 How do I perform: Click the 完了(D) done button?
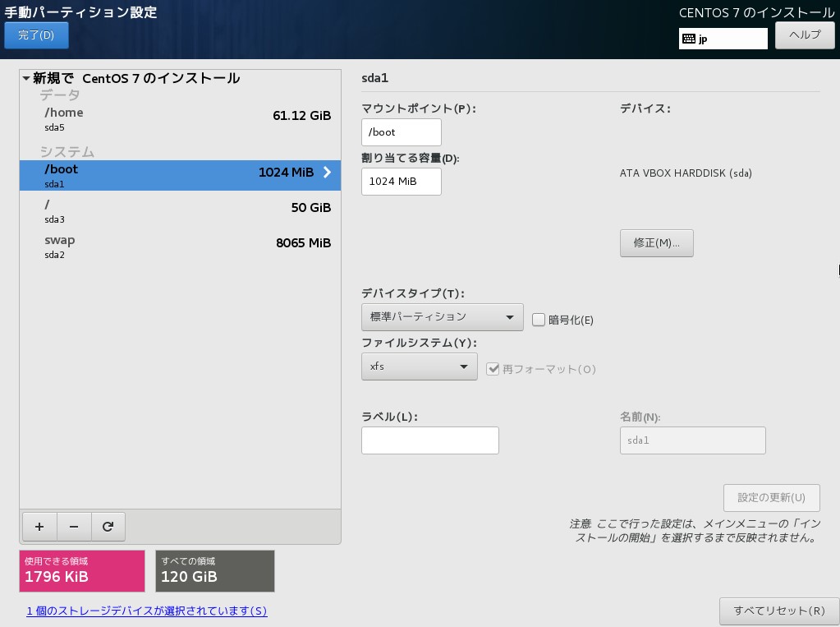tap(36, 35)
